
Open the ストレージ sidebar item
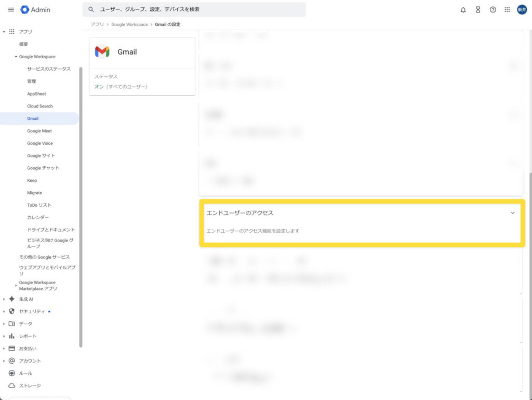[30, 385]
